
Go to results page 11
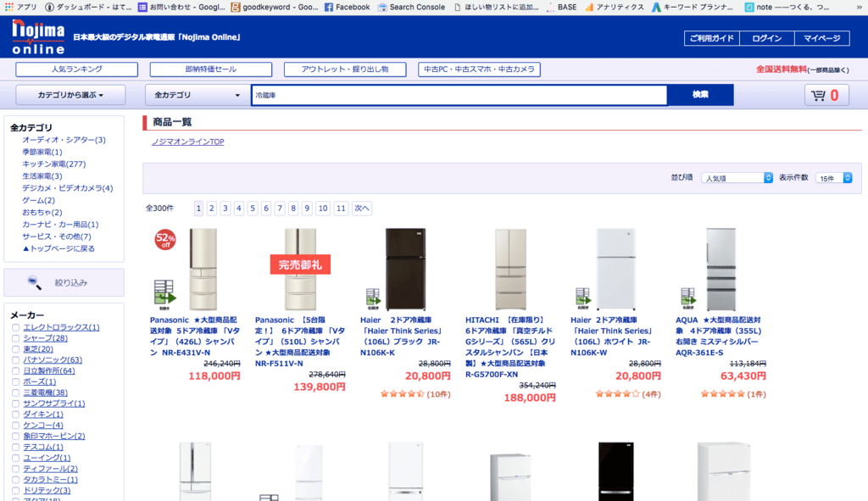click(x=341, y=209)
